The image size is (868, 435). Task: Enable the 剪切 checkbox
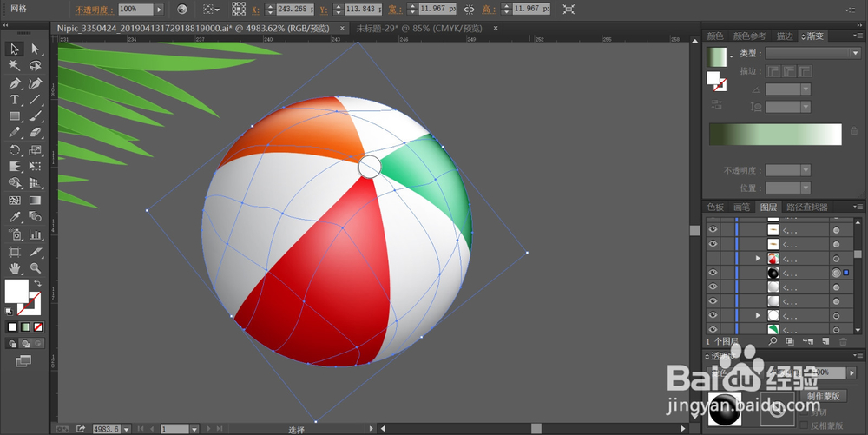click(804, 412)
